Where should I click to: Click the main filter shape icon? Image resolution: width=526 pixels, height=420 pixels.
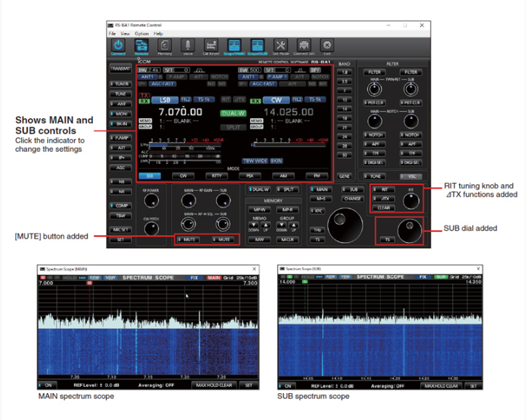tap(200, 70)
